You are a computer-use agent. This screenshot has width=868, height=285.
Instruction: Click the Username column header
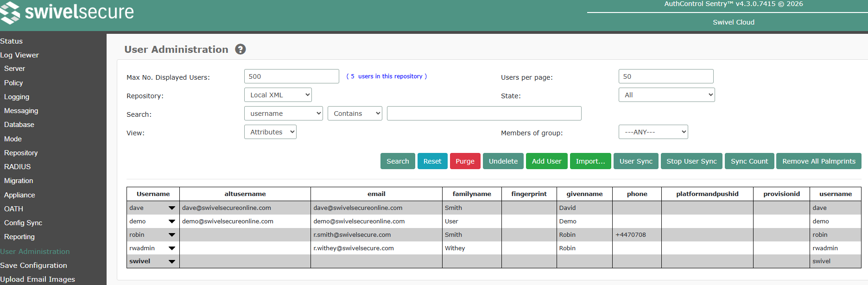point(153,194)
